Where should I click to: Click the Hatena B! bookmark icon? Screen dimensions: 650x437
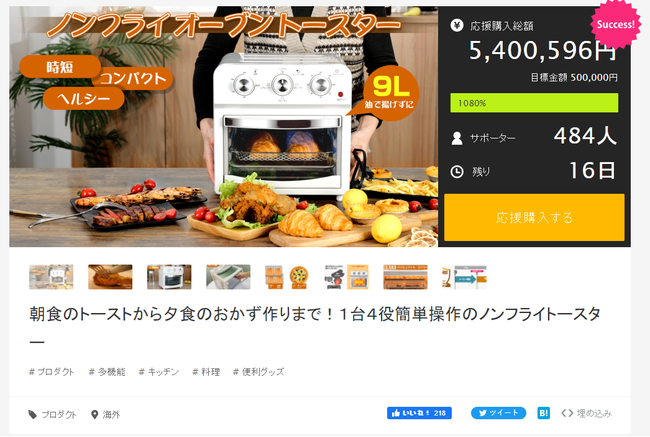click(x=543, y=413)
